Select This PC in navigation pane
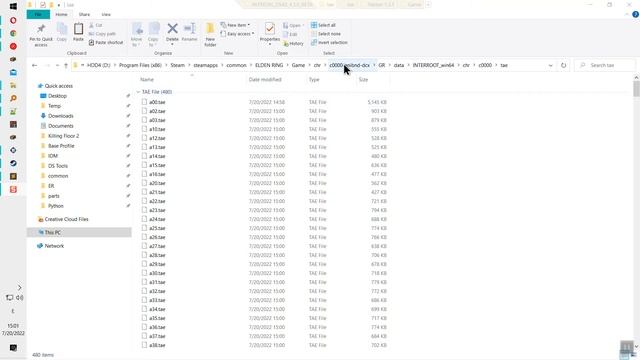This screenshot has height=360, width=640. pyautogui.click(x=53, y=232)
